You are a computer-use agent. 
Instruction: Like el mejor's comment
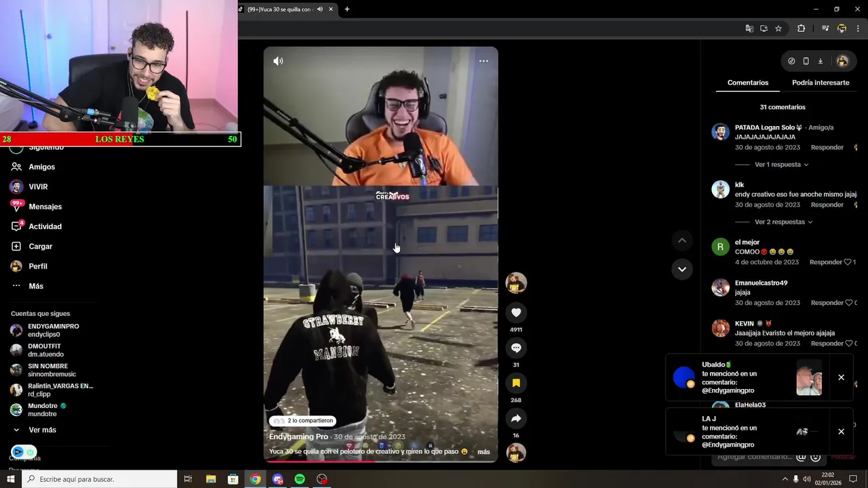[848, 262]
